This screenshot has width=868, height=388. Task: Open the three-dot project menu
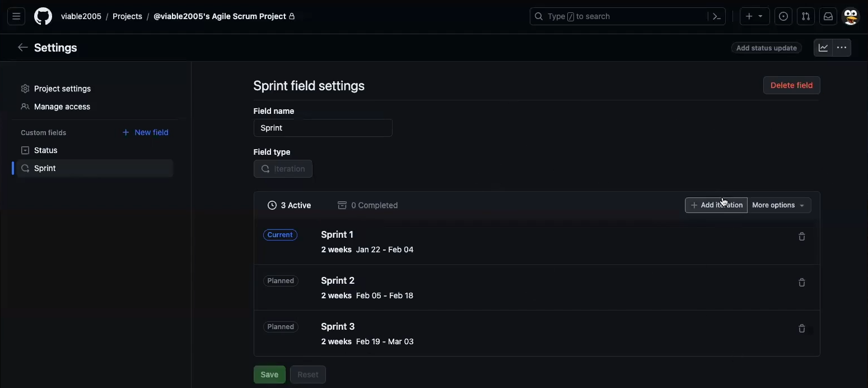[842, 48]
